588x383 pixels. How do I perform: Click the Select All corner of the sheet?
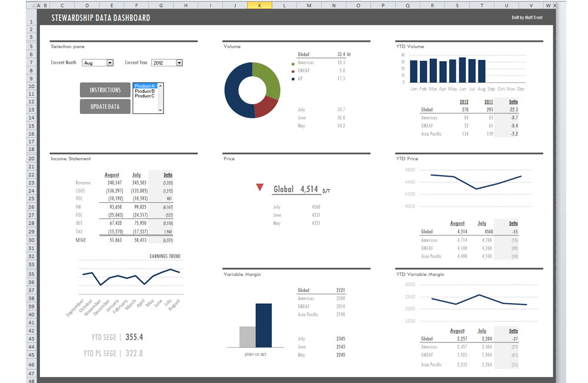pyautogui.click(x=31, y=5)
